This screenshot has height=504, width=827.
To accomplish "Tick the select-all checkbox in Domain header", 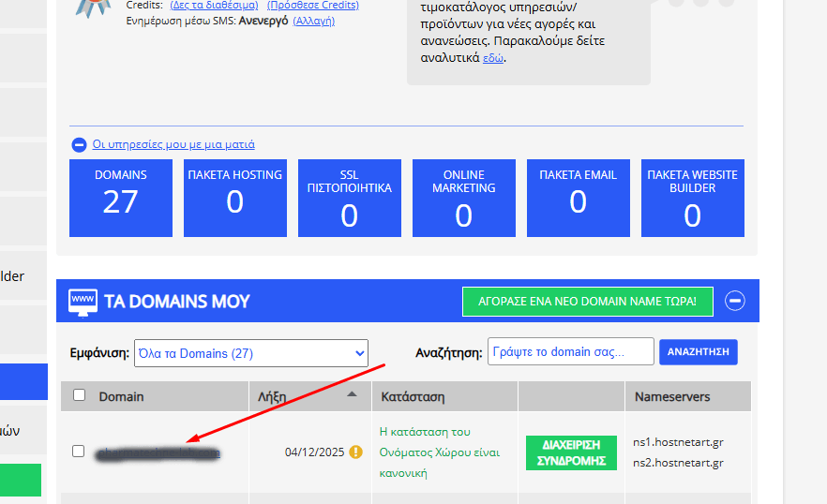I will [x=79, y=395].
